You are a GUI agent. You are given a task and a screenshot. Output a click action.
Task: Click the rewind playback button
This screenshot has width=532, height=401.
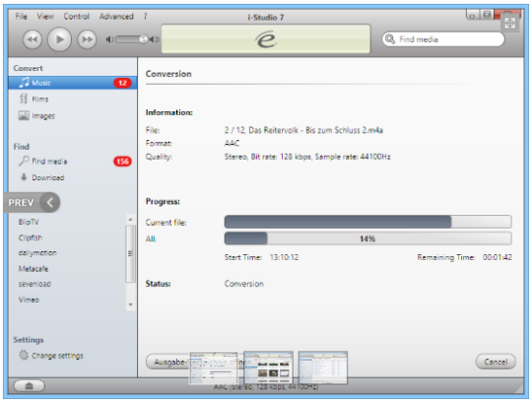point(33,39)
